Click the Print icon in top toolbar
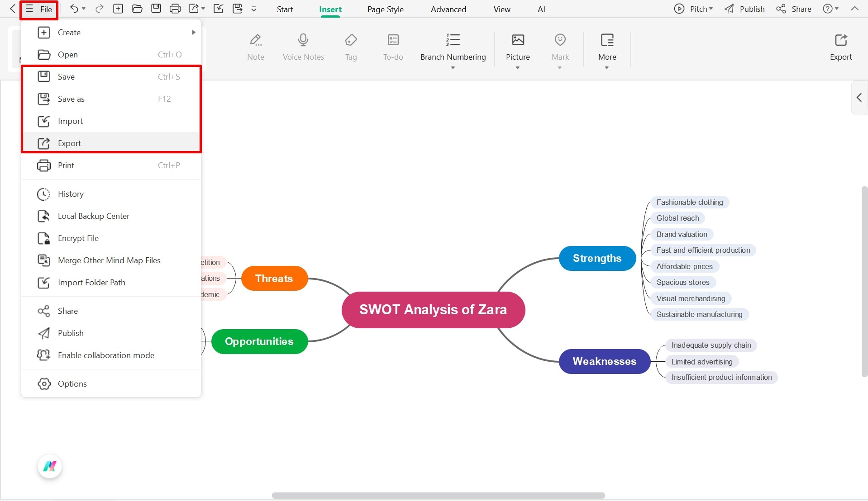 (x=175, y=9)
